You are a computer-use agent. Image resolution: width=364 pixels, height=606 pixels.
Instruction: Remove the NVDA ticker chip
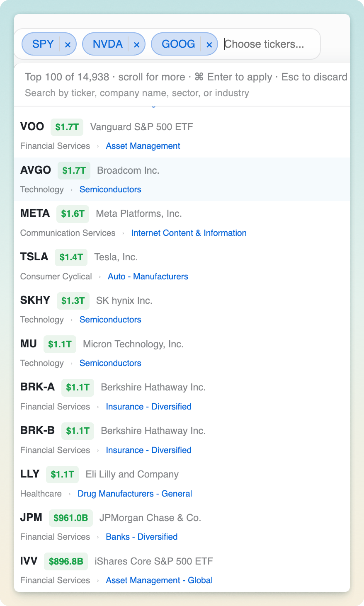[137, 44]
